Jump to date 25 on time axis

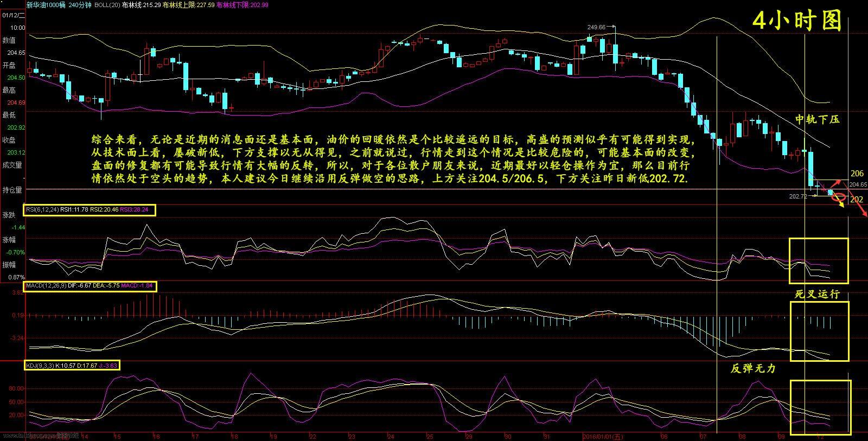coord(430,437)
